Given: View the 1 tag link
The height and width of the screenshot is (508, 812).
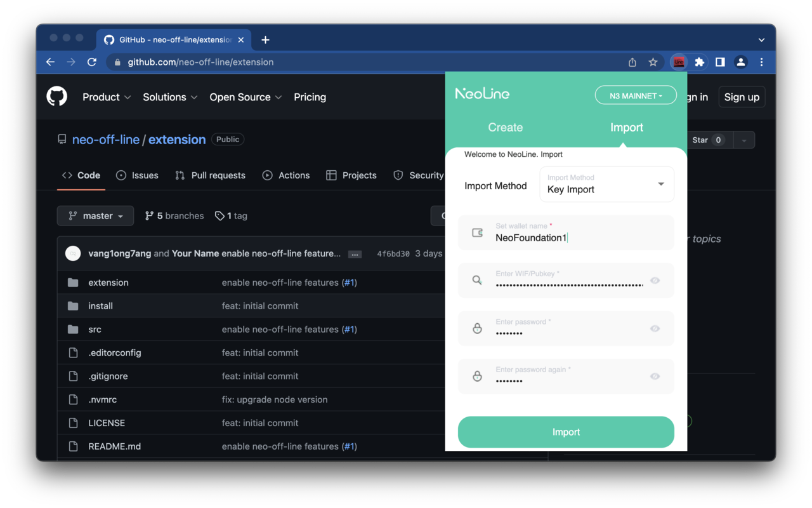Looking at the screenshot, I should pyautogui.click(x=231, y=216).
